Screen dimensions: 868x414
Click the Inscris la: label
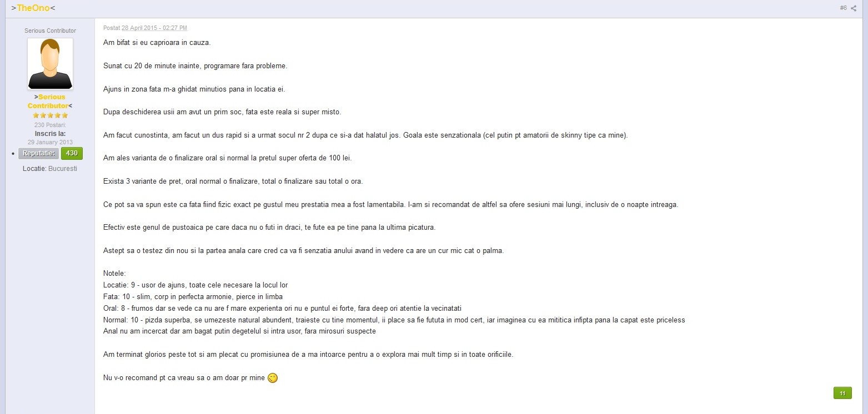tap(50, 133)
